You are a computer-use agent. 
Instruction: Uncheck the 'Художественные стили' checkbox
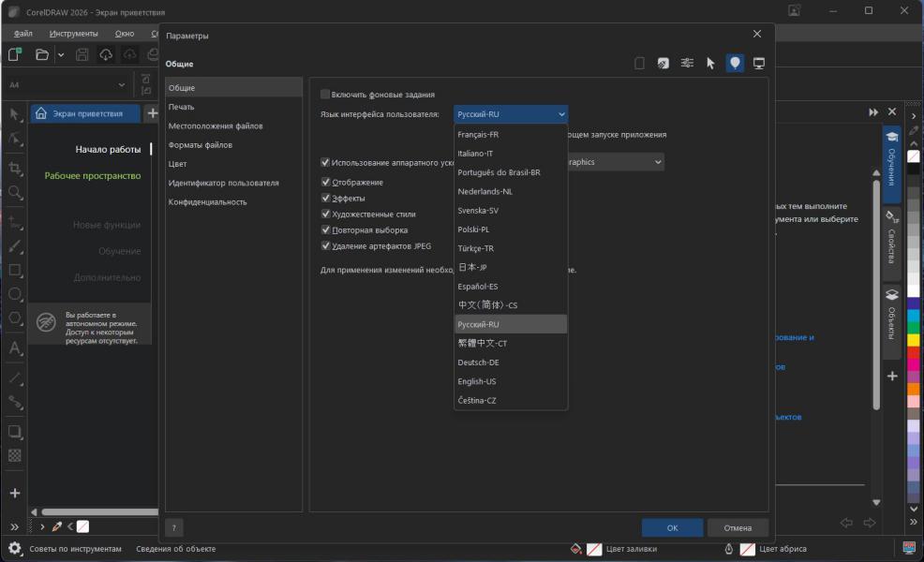pos(325,214)
